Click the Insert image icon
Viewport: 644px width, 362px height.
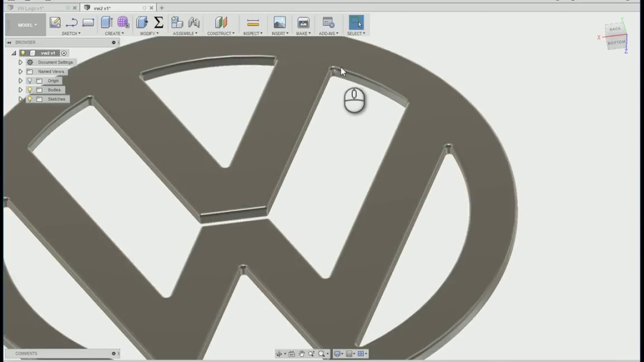pos(280,22)
